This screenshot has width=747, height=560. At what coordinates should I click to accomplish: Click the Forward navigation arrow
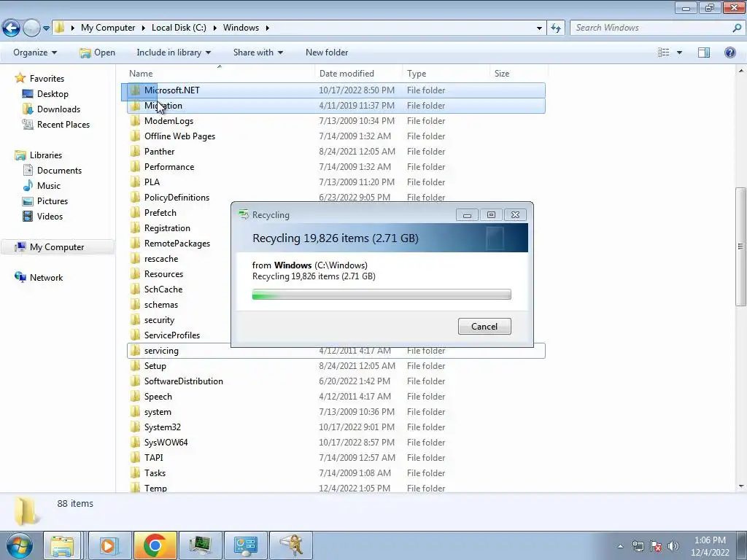pos(31,28)
